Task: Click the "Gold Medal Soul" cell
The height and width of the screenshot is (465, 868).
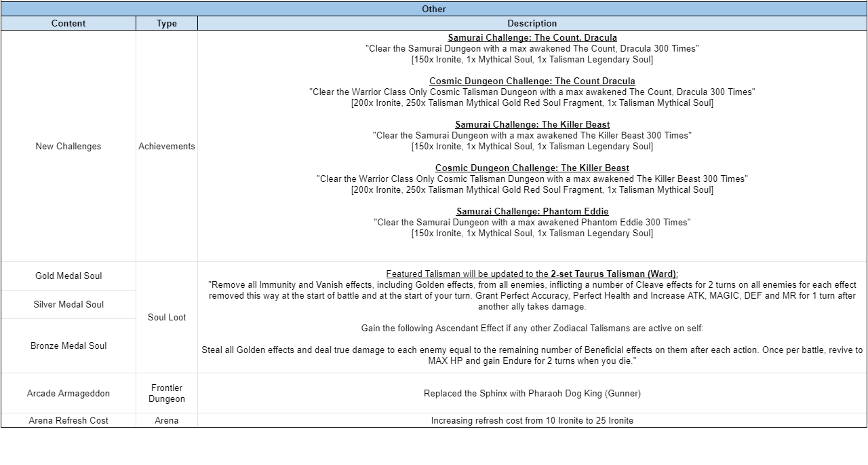Action: pyautogui.click(x=68, y=276)
